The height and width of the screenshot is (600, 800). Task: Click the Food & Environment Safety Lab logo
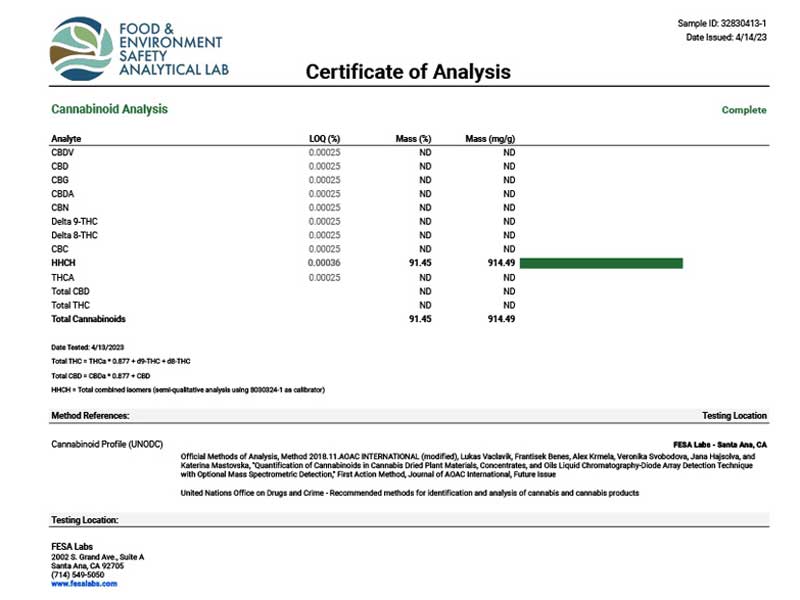138,49
